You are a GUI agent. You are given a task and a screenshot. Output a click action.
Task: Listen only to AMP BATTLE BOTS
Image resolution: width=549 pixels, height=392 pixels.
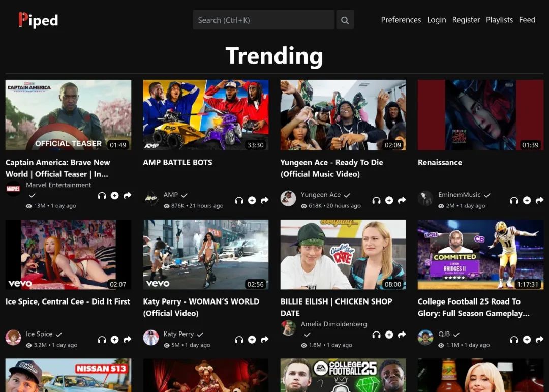(239, 200)
